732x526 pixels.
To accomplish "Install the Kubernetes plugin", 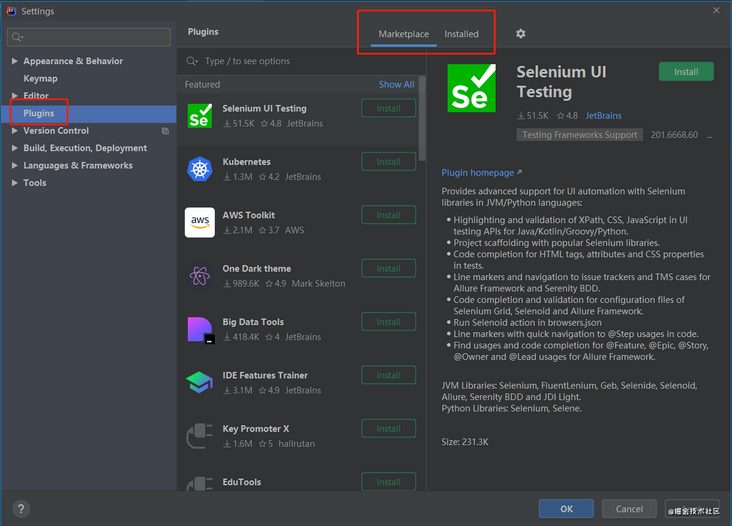I will [x=388, y=161].
